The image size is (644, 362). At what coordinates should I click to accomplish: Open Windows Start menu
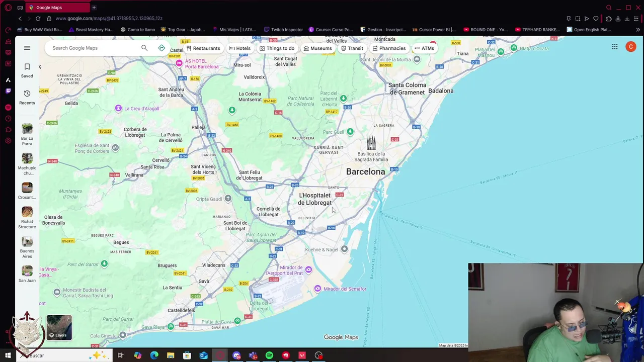pyautogui.click(x=8, y=355)
